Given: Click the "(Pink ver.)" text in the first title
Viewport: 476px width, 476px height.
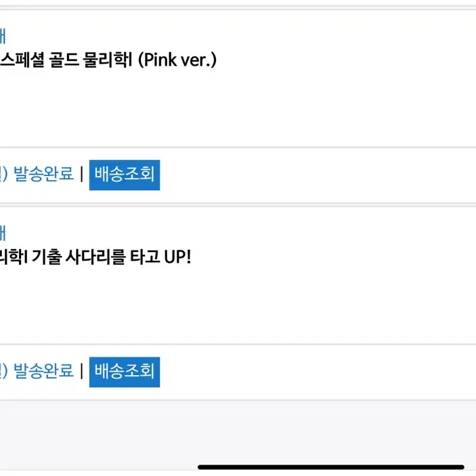Looking at the screenshot, I should (x=176, y=60).
